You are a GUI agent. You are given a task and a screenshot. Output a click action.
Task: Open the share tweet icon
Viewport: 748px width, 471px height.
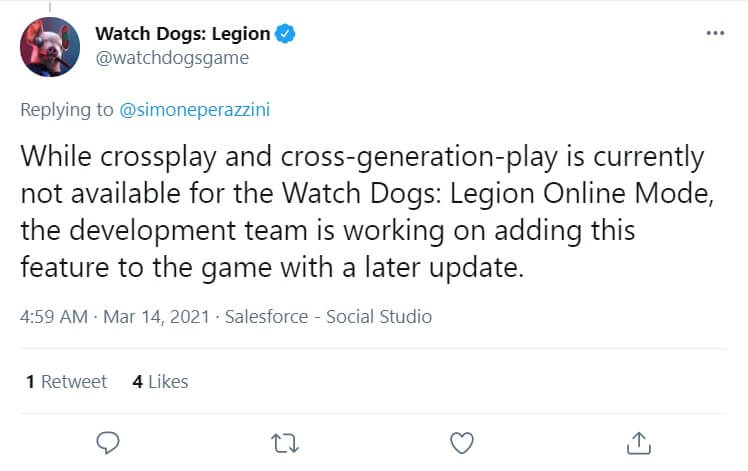[638, 442]
